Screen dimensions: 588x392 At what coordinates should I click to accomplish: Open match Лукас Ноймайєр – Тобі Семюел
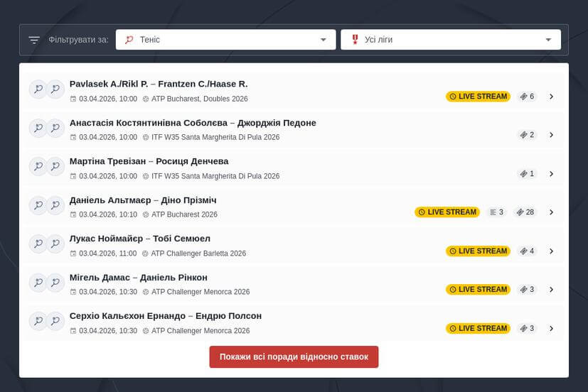tap(140, 239)
